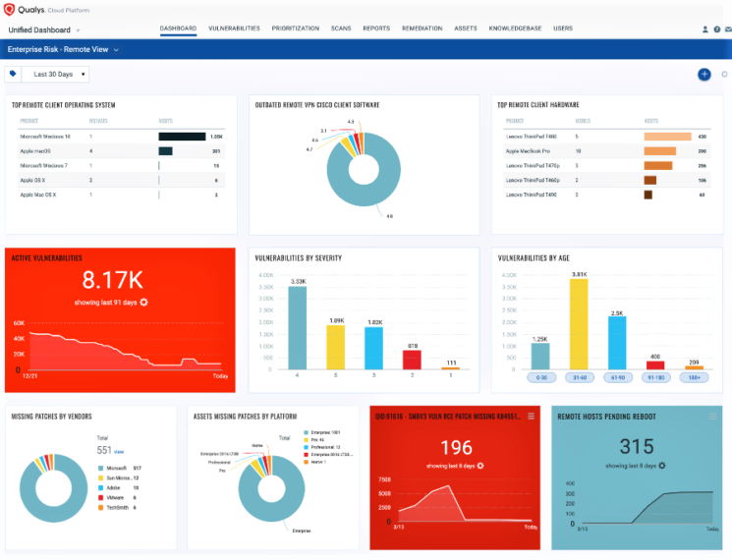Click the 31-60 age bar labeled 3.81K
Image resolution: width=732 pixels, height=560 pixels.
(579, 324)
